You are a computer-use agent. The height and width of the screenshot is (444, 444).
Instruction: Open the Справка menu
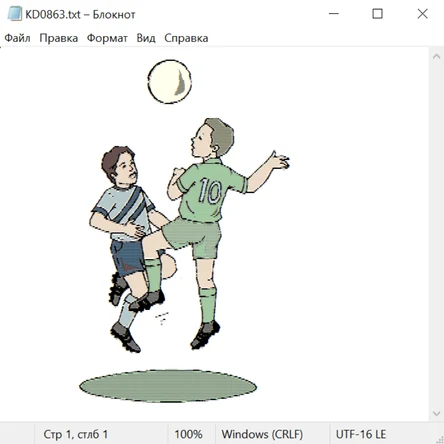tap(186, 38)
